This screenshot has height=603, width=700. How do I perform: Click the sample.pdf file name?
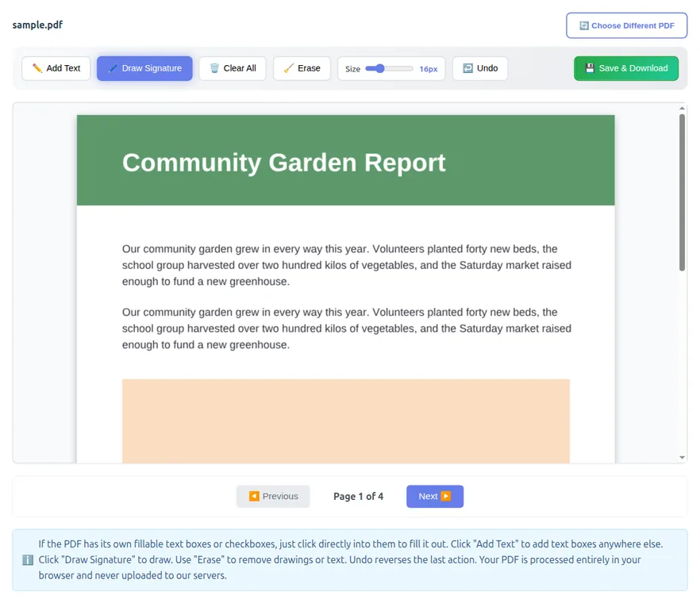[x=37, y=25]
